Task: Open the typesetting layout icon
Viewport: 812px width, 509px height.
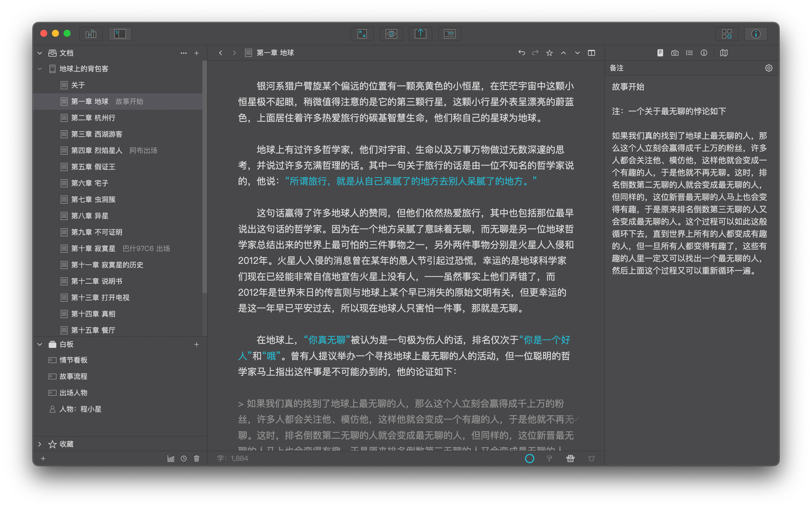Action: [450, 34]
